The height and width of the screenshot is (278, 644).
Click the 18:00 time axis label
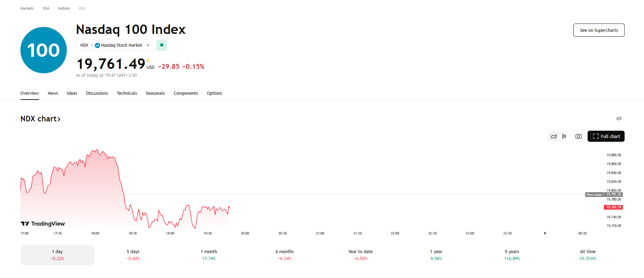coord(95,233)
